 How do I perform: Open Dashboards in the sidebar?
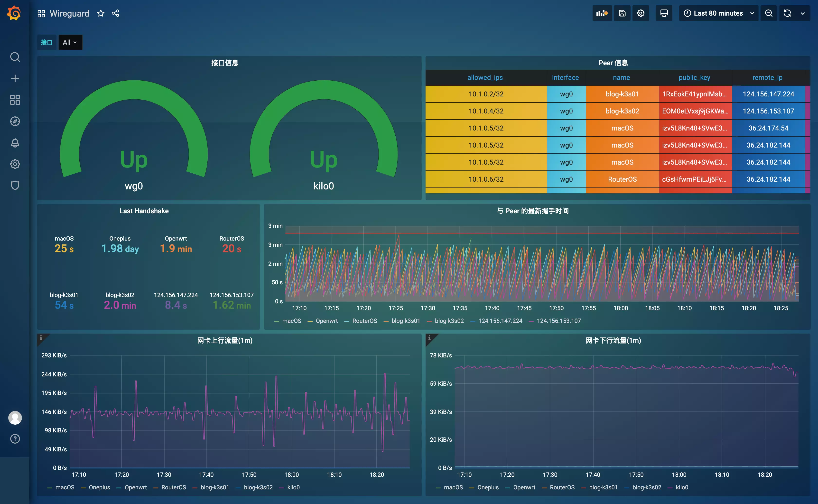[15, 100]
